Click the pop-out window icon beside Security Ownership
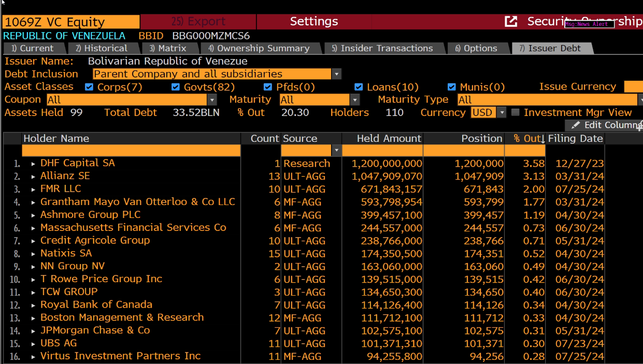 pos(511,21)
